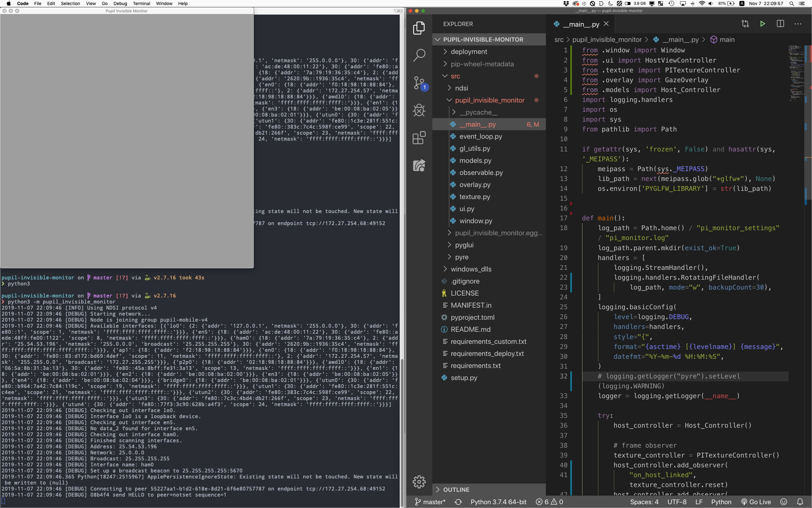812x508 pixels.
Task: Open editor More Actions ellipsis
Action: pyautogui.click(x=798, y=24)
